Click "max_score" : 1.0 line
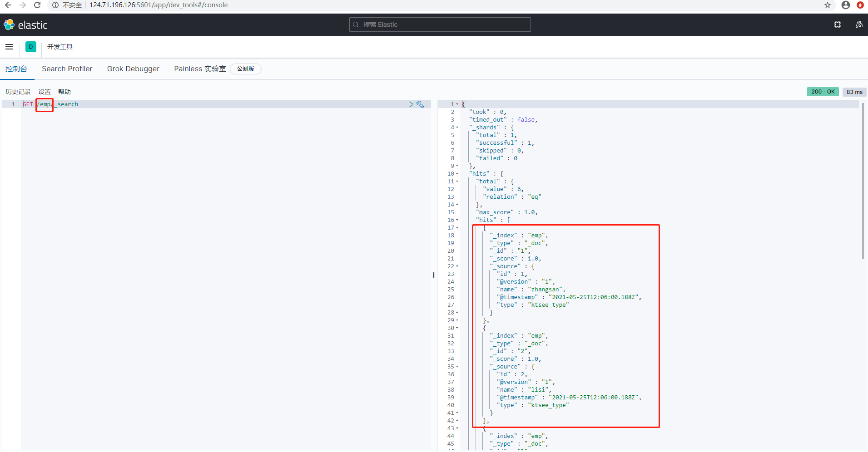This screenshot has height=452, width=868. point(506,212)
